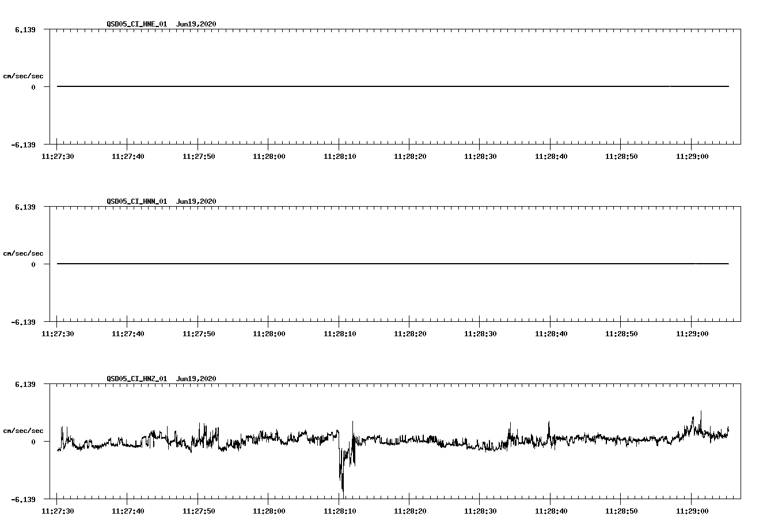Click the QSD05_CI_HNE_01 plot title
This screenshot has width=782, height=532.
tap(137, 24)
